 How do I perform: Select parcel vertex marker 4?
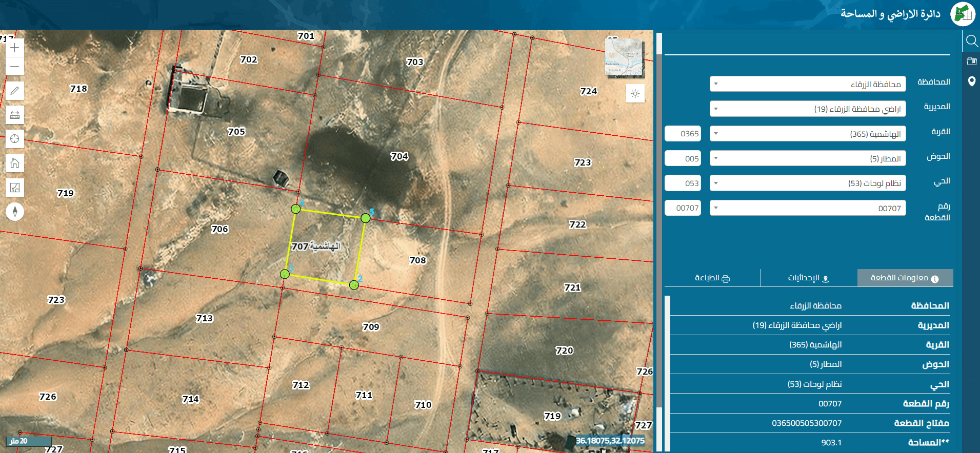click(x=296, y=209)
